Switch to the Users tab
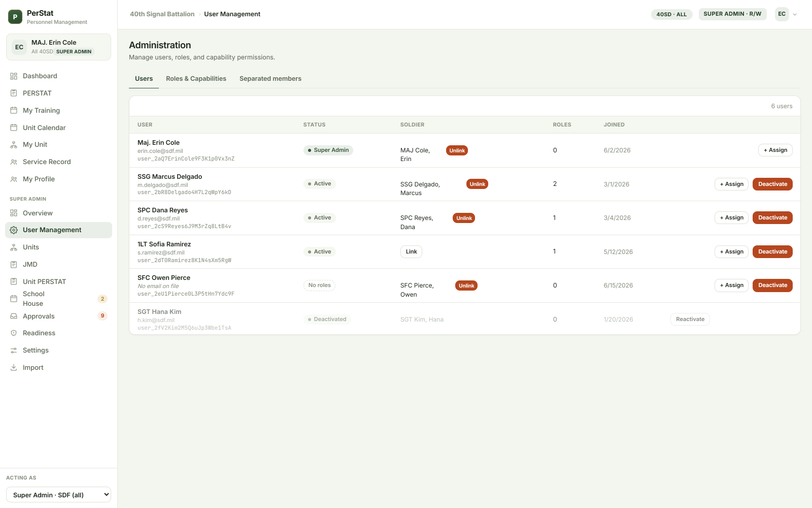The image size is (812, 508). tap(144, 79)
